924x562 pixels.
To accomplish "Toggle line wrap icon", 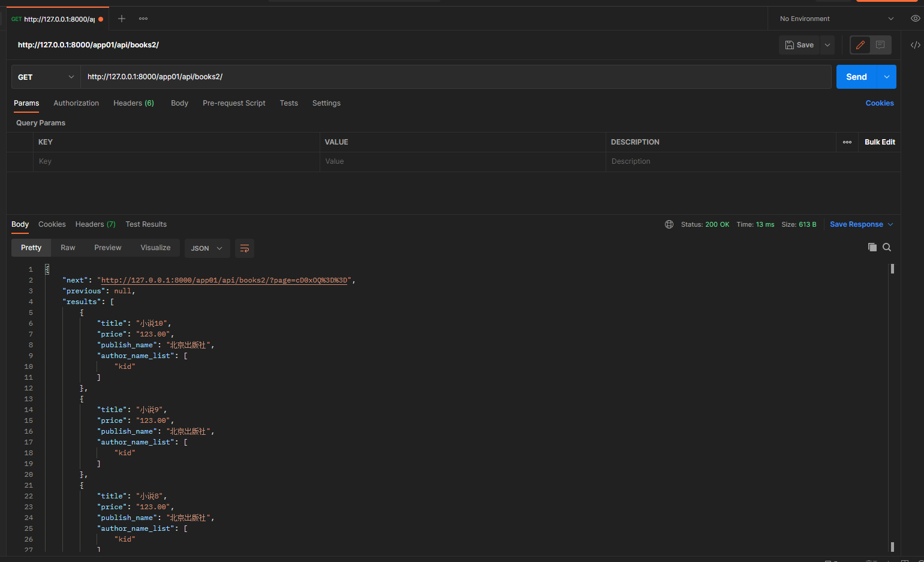I will (x=245, y=248).
